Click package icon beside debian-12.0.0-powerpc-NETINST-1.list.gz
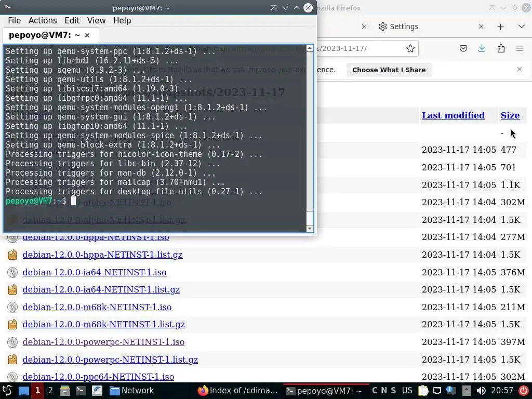This screenshot has width=532, height=399. click(12, 360)
